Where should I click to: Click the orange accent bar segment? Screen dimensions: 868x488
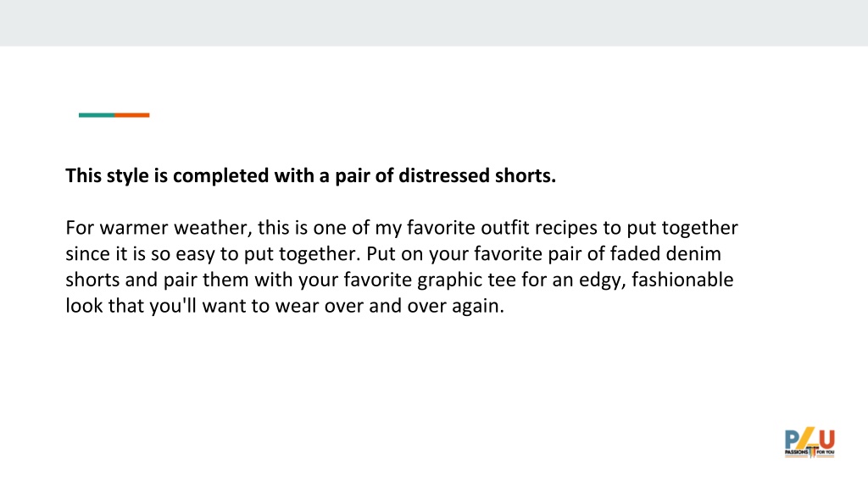pos(132,115)
